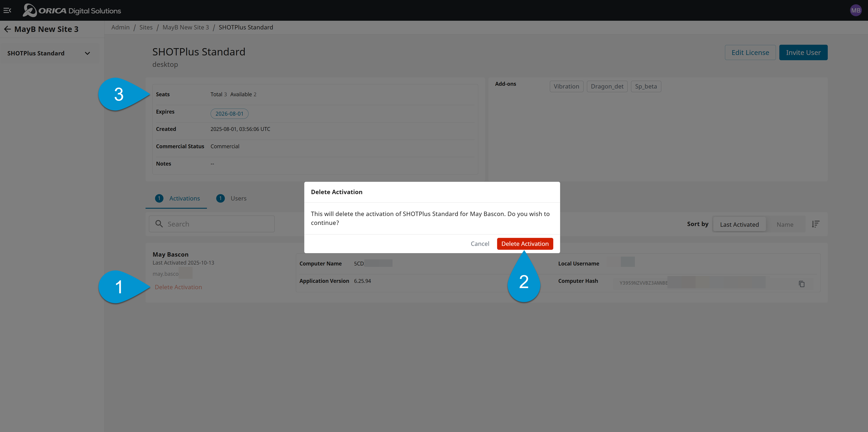Focus the activations Search field
868x432 pixels.
pos(212,224)
